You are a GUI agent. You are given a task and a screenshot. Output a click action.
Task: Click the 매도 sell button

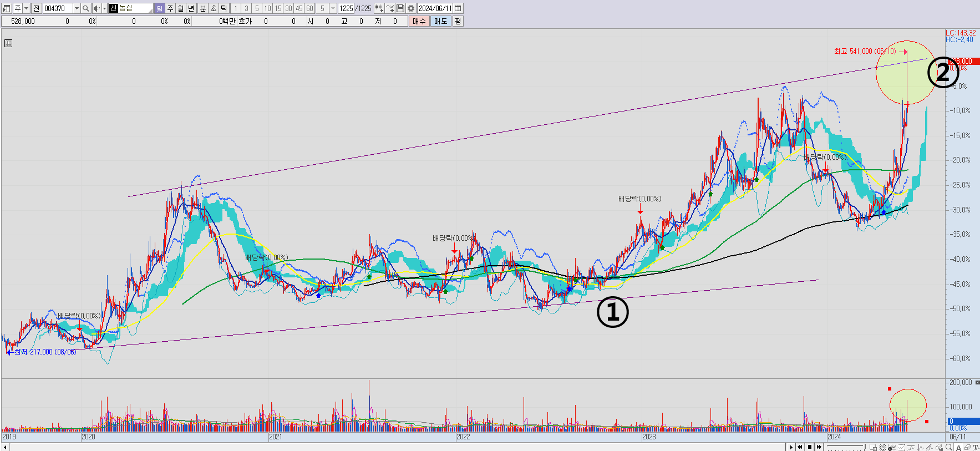(441, 21)
